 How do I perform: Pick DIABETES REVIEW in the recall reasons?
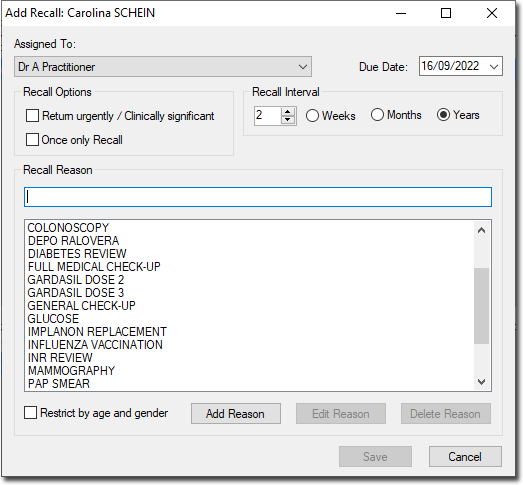pos(77,254)
